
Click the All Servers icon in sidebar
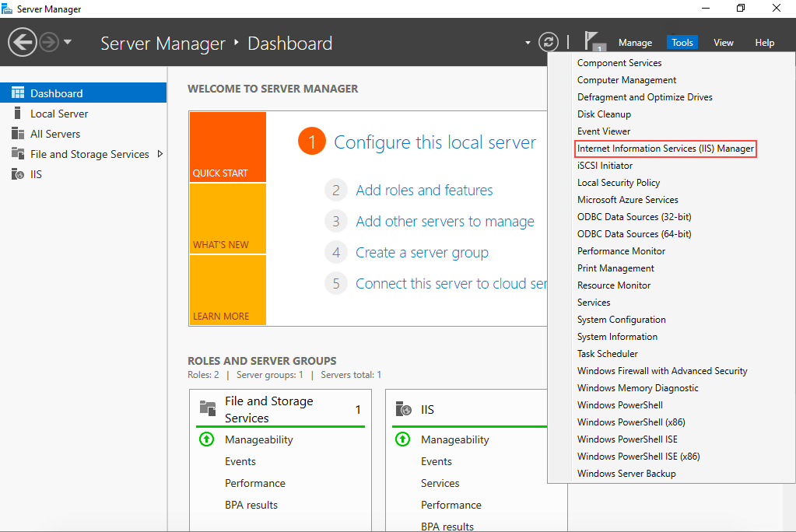coord(18,134)
